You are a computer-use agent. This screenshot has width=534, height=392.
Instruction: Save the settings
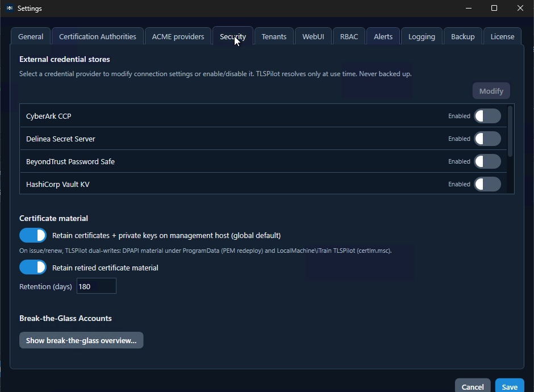coord(510,386)
